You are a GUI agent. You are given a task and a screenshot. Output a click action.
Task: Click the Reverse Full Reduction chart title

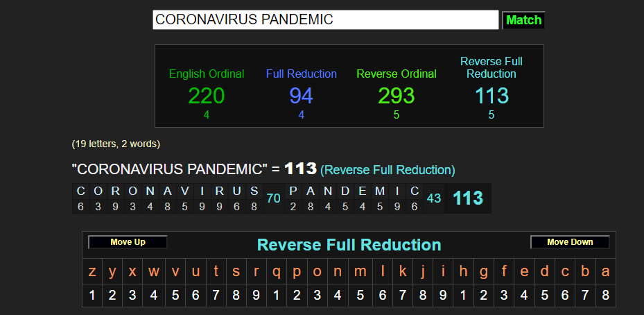(x=349, y=245)
